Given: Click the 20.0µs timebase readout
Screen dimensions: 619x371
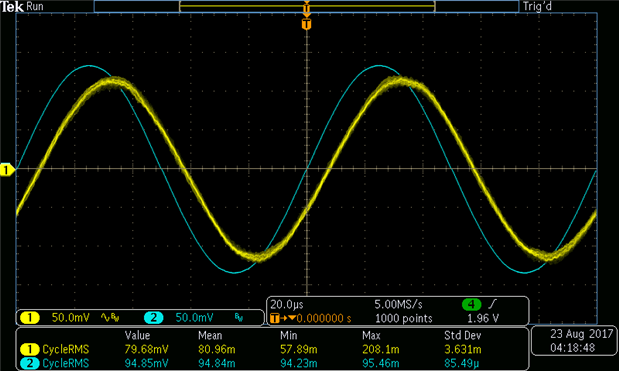Looking at the screenshot, I should pos(287,305).
